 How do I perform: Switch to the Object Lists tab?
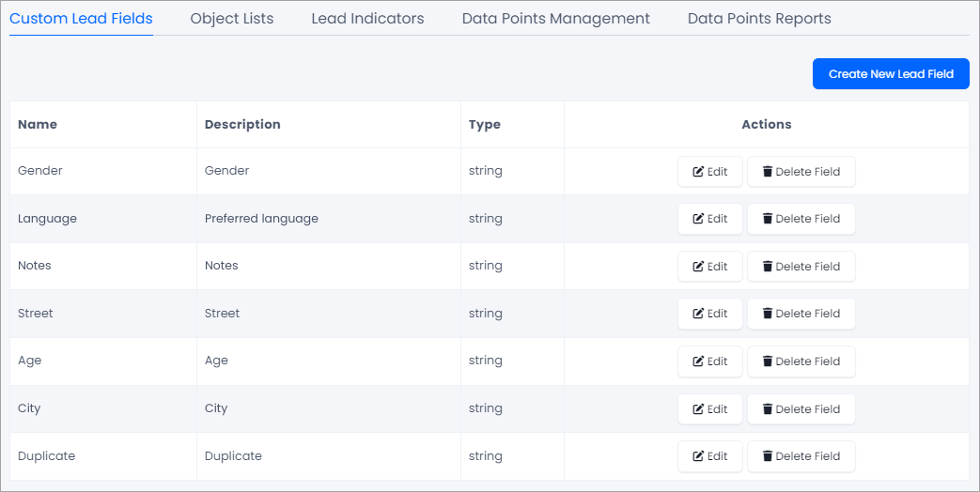[x=232, y=19]
